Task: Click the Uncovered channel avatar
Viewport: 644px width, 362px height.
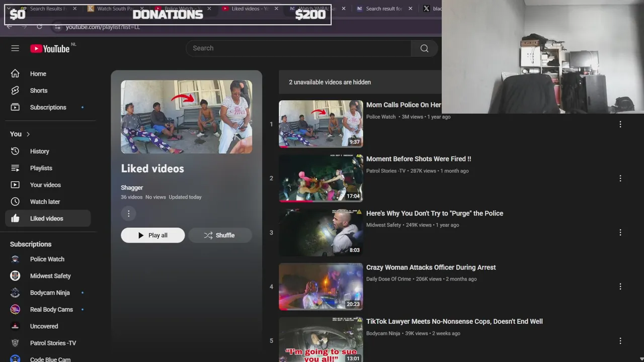Action: pos(15,326)
